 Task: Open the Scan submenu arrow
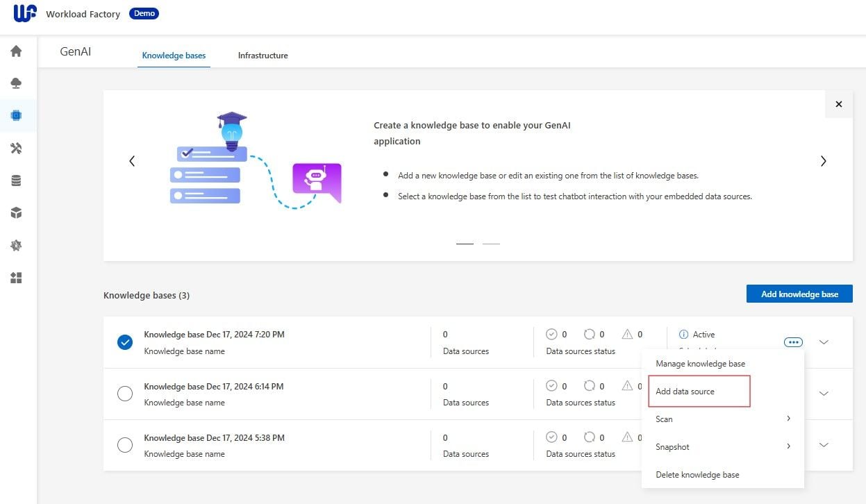coord(788,419)
